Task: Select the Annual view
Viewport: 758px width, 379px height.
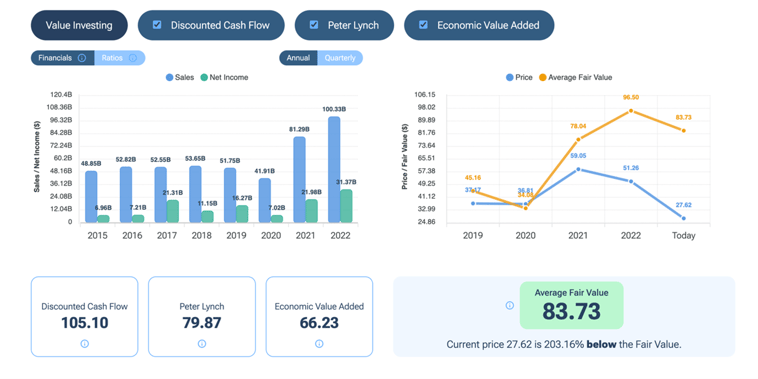Action: [298, 58]
